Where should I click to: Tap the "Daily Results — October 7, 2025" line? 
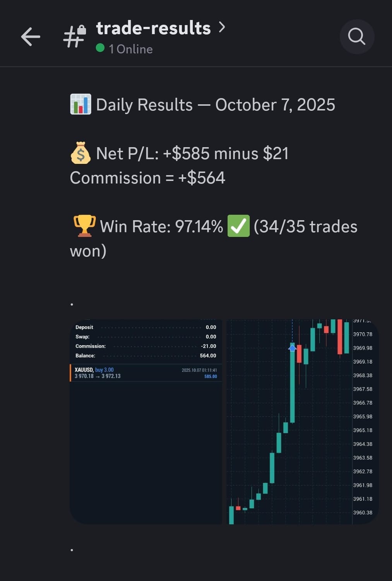(215, 105)
